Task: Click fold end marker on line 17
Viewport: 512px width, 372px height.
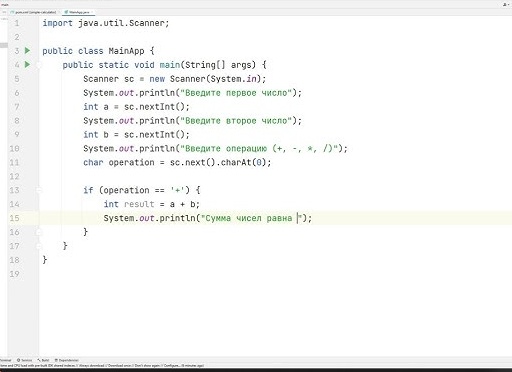Action: tap(39, 246)
